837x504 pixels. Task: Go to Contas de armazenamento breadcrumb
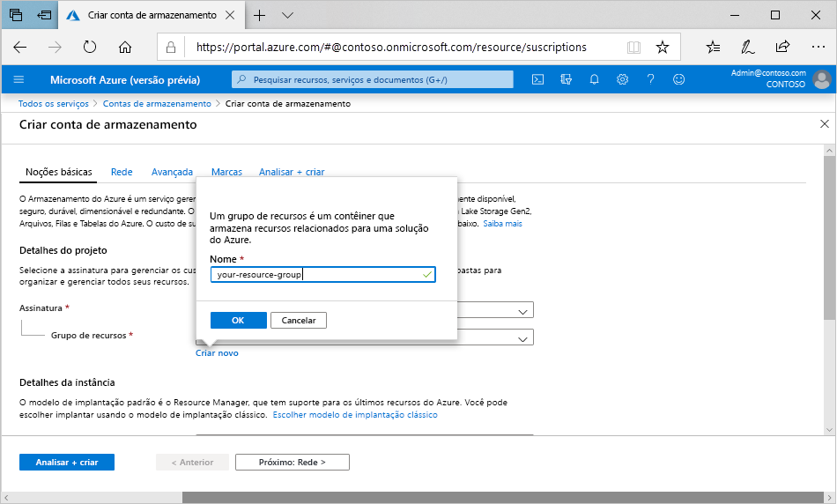point(157,104)
